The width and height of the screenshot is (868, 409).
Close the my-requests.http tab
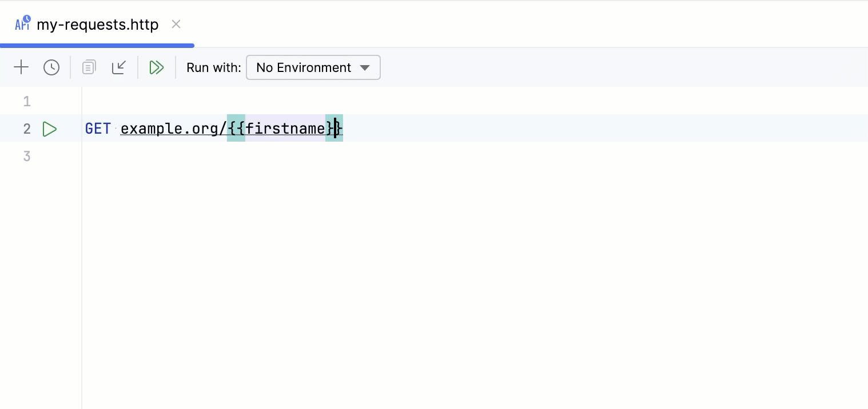pos(176,24)
